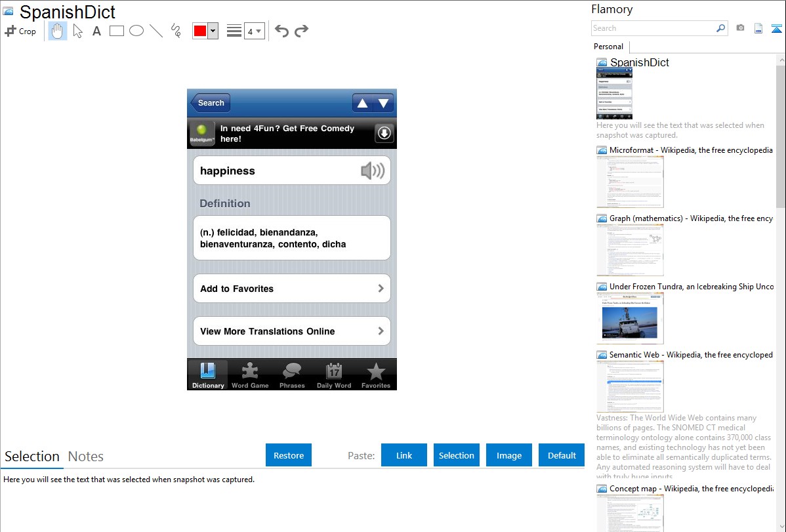Click the line thickness icon
Viewport: 786px width, 532px height.
coord(234,31)
